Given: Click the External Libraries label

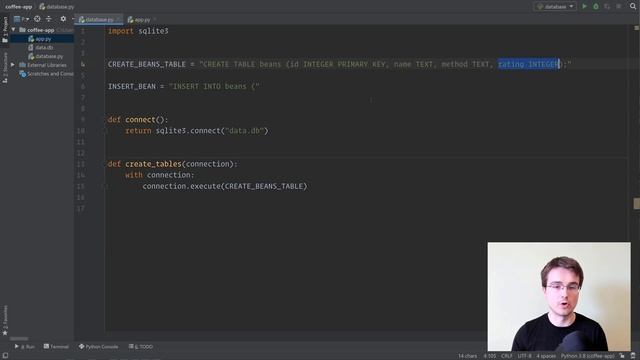Looking at the screenshot, I should tap(47, 65).
